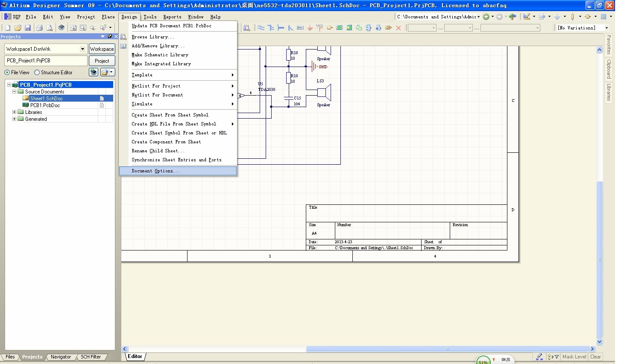This screenshot has width=627, height=364.
Task: Select PCB1.PcbDoc in the project tree
Action: pyautogui.click(x=45, y=105)
